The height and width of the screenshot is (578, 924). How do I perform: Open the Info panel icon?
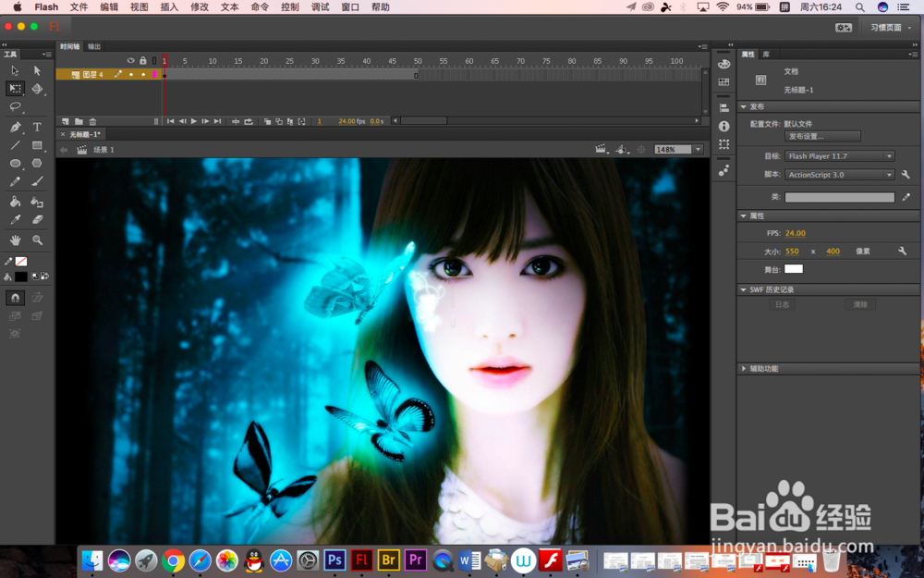point(724,126)
